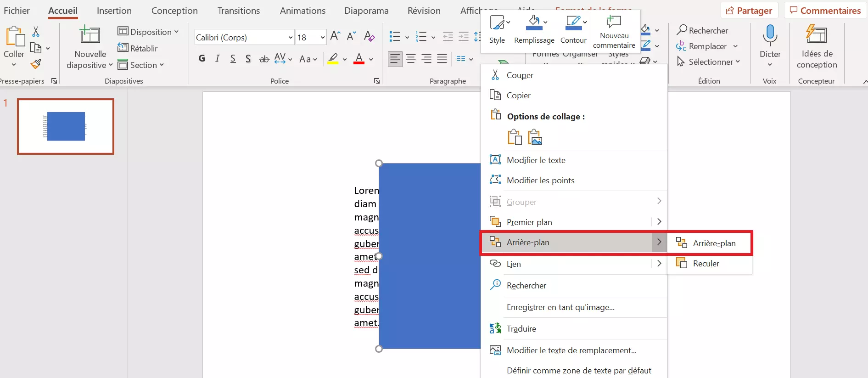Cut selection with ribbon scissors icon
The width and height of the screenshot is (868, 378).
[36, 31]
